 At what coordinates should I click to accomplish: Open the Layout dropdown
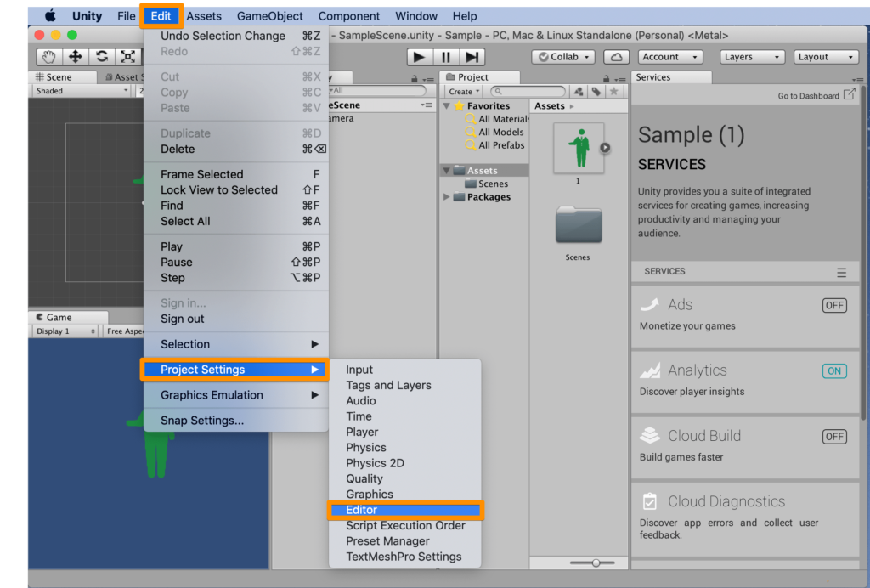point(825,57)
